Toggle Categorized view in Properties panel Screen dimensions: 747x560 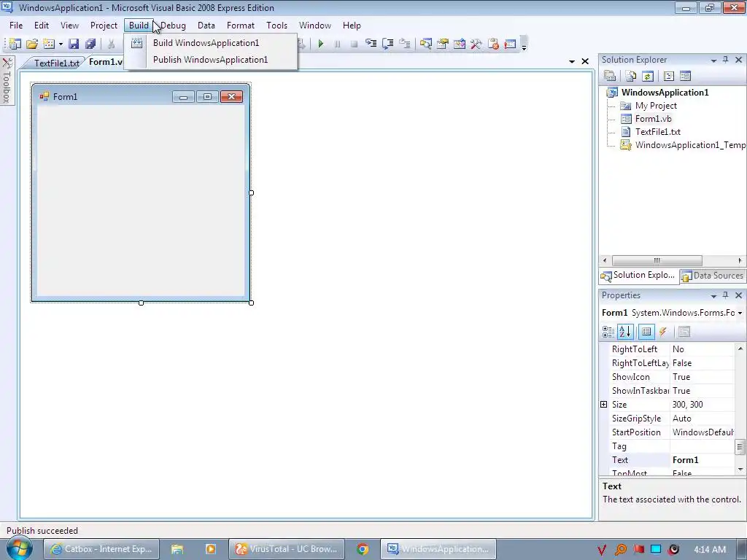(608, 332)
